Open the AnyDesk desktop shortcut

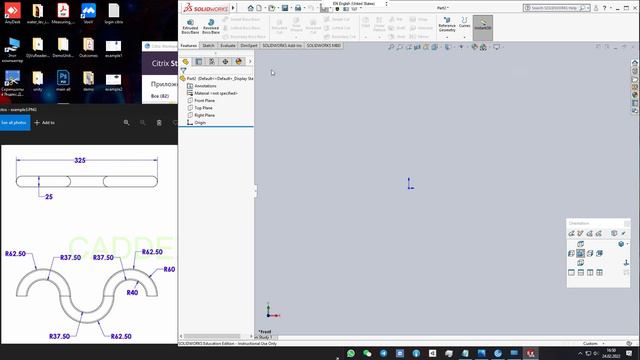pos(13,13)
